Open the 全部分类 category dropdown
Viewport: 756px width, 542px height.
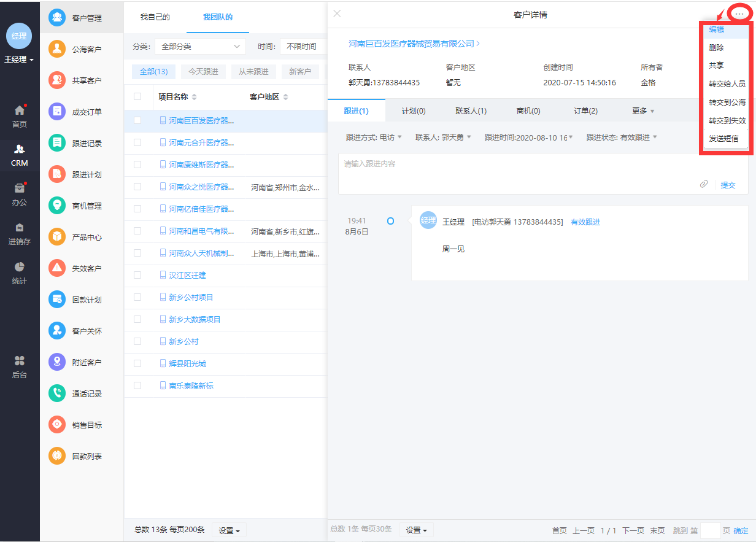point(200,46)
